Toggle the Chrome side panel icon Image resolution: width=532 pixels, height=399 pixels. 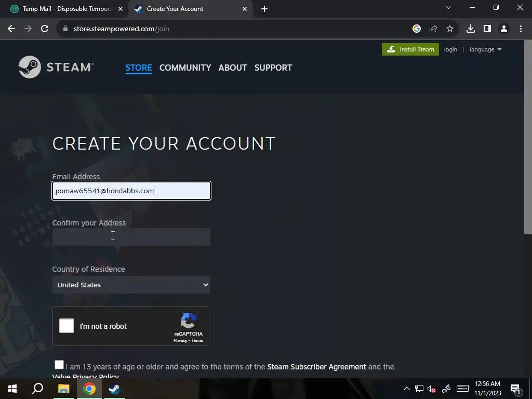click(487, 29)
